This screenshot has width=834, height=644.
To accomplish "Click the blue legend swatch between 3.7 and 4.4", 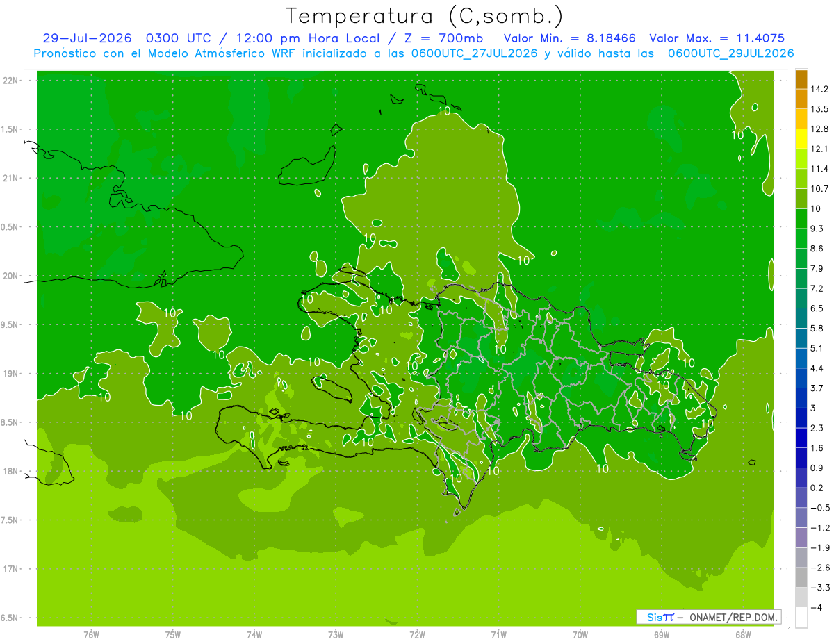I will tap(801, 377).
